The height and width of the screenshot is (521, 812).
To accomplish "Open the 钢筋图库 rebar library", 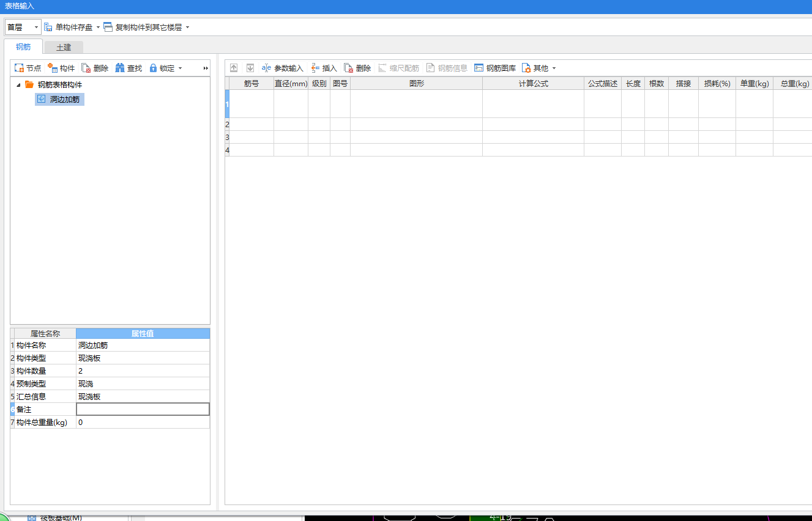I will coord(495,68).
